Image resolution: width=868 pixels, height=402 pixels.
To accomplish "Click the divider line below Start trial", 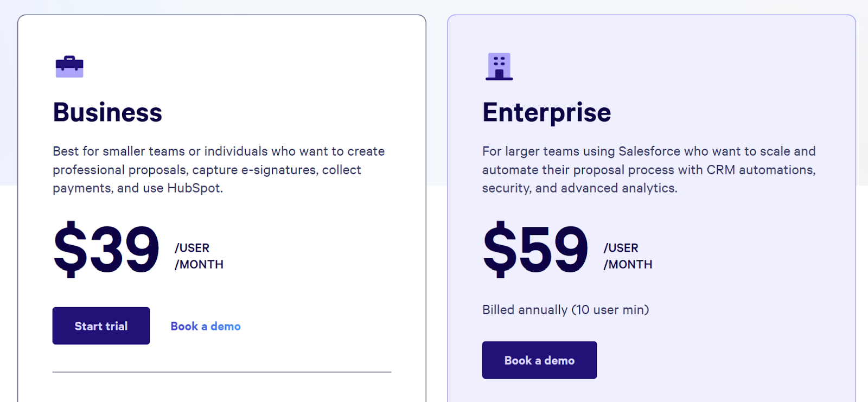I will [221, 372].
